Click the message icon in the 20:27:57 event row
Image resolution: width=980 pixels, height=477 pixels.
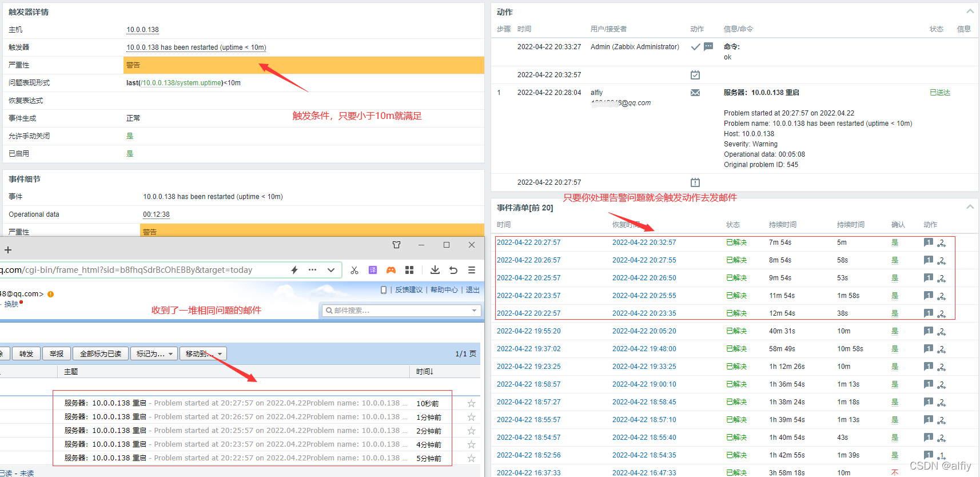pyautogui.click(x=928, y=243)
